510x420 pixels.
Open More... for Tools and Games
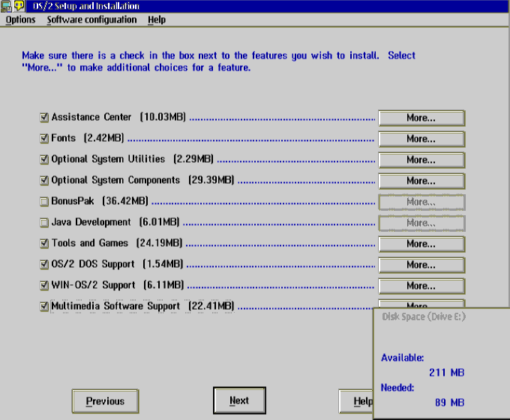[421, 244]
